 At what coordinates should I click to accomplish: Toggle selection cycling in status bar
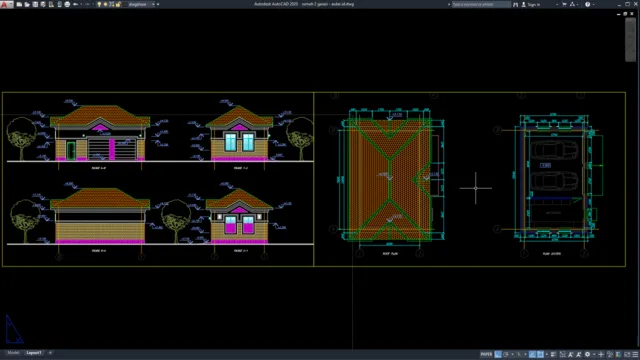[x=563, y=354]
